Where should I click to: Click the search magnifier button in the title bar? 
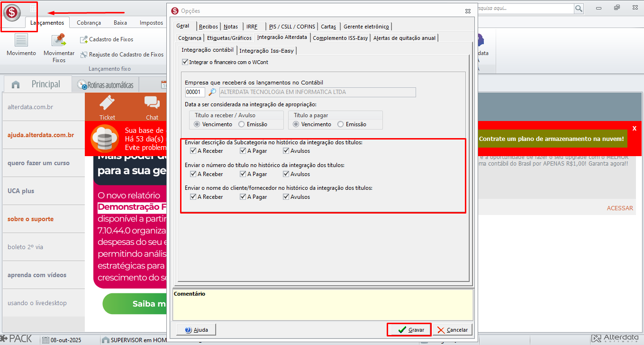click(579, 9)
